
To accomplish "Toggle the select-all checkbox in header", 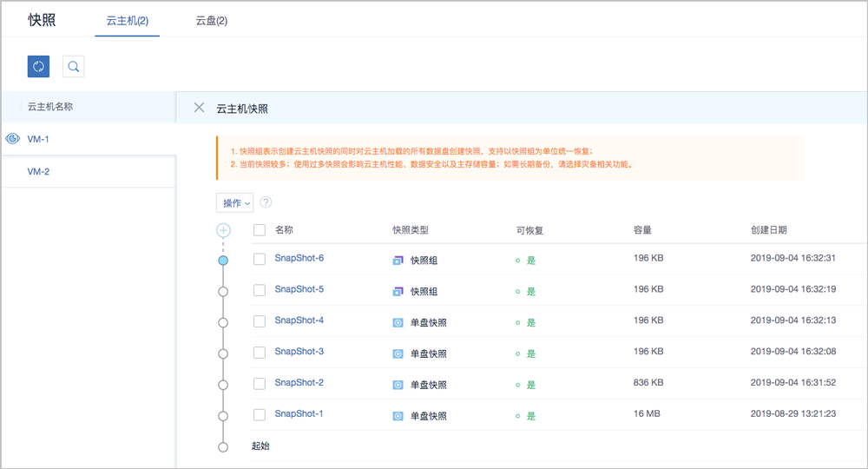I will (260, 230).
